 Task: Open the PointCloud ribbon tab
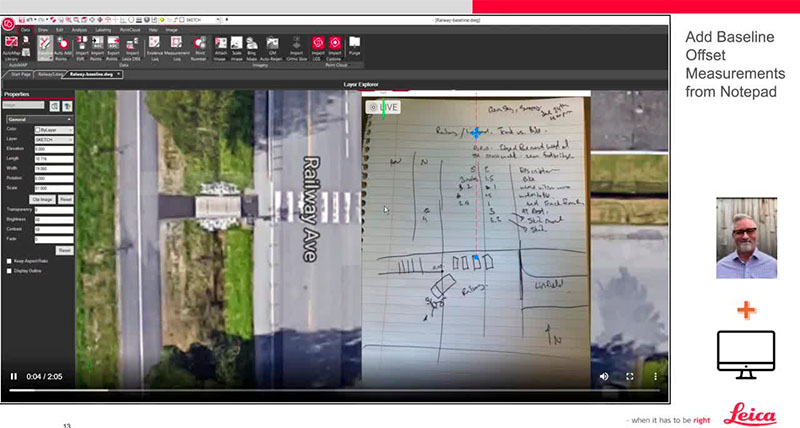129,29
